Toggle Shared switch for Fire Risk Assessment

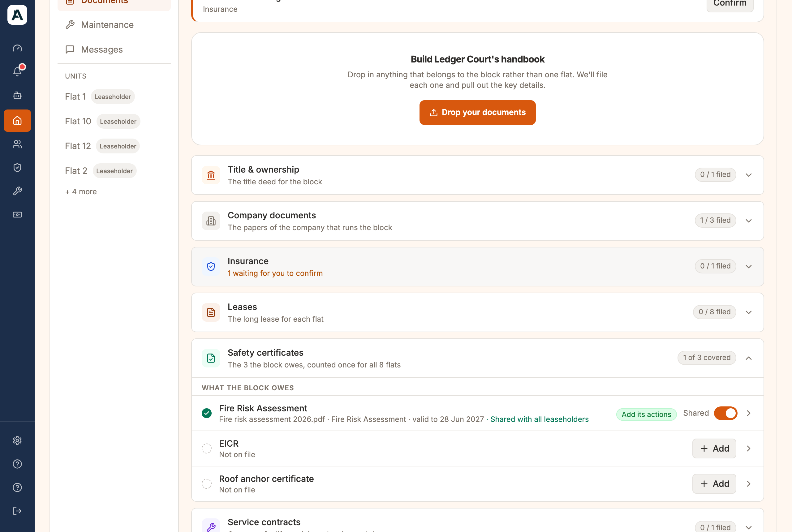coord(725,413)
